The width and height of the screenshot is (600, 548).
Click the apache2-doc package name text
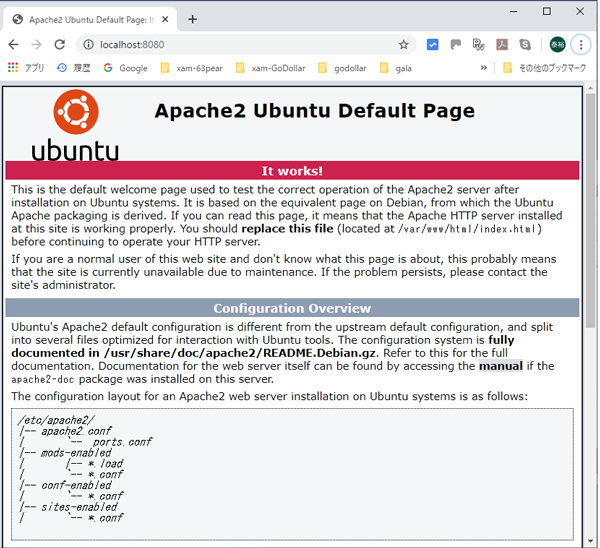(x=42, y=379)
